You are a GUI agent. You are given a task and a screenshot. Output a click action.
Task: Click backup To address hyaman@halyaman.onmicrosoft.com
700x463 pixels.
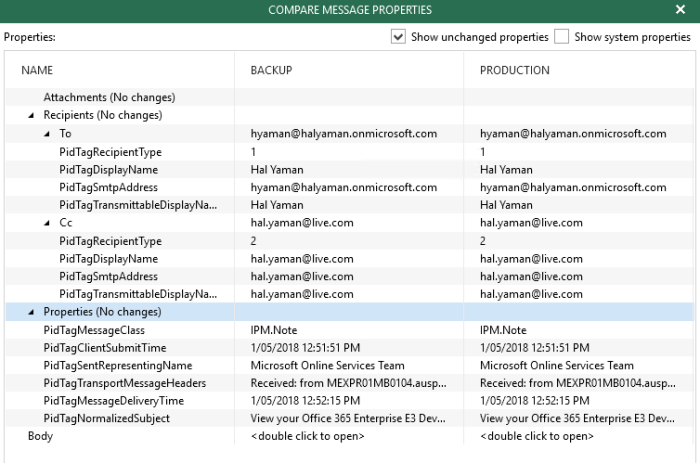pos(344,133)
